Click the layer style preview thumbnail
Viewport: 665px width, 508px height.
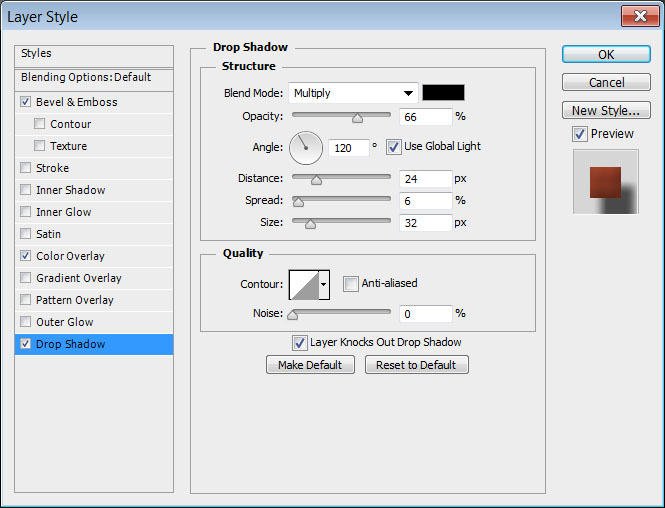[605, 182]
